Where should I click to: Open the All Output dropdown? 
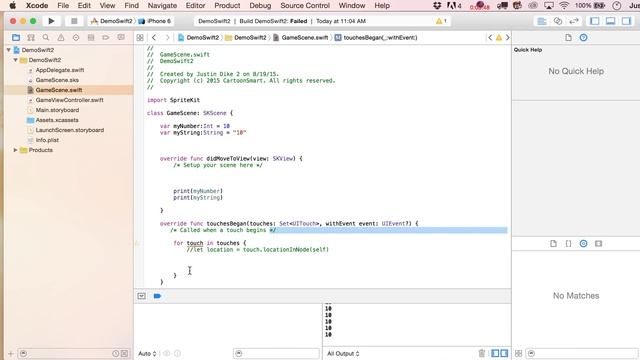343,353
